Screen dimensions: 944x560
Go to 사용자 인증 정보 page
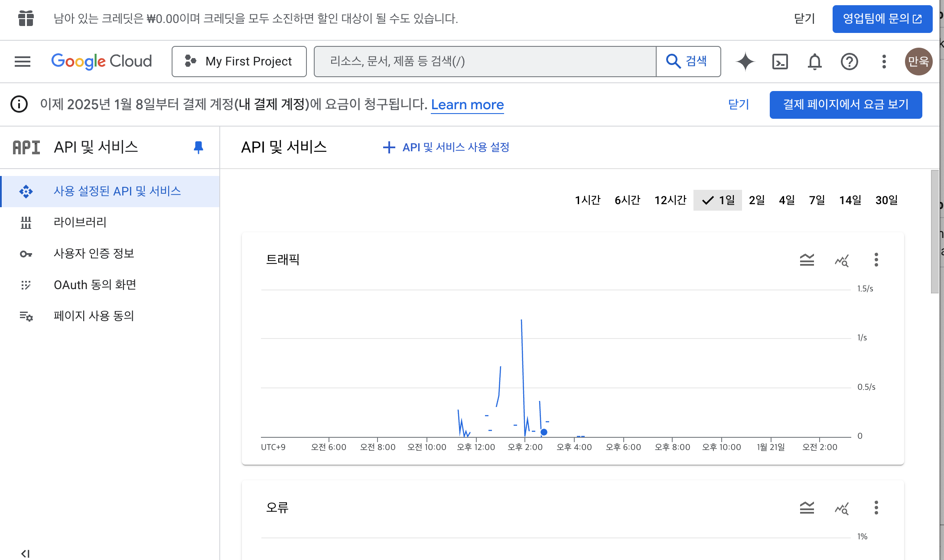(94, 254)
